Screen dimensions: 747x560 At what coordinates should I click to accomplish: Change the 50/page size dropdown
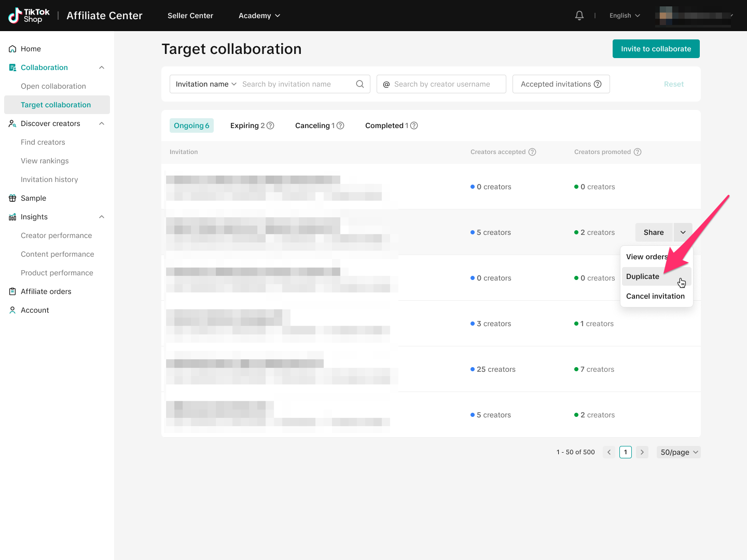pos(679,452)
